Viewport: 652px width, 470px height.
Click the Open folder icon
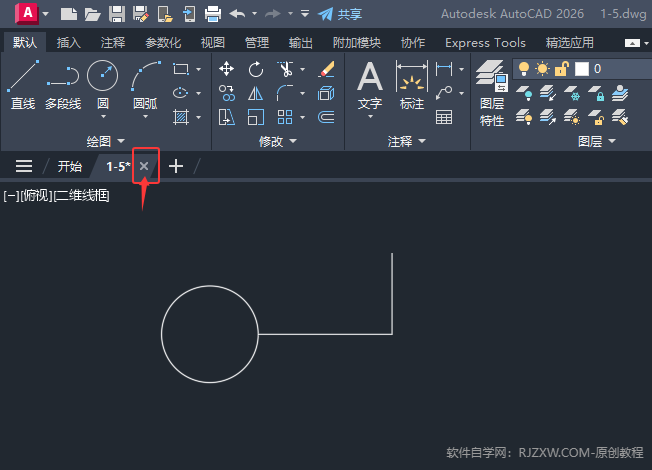92,14
